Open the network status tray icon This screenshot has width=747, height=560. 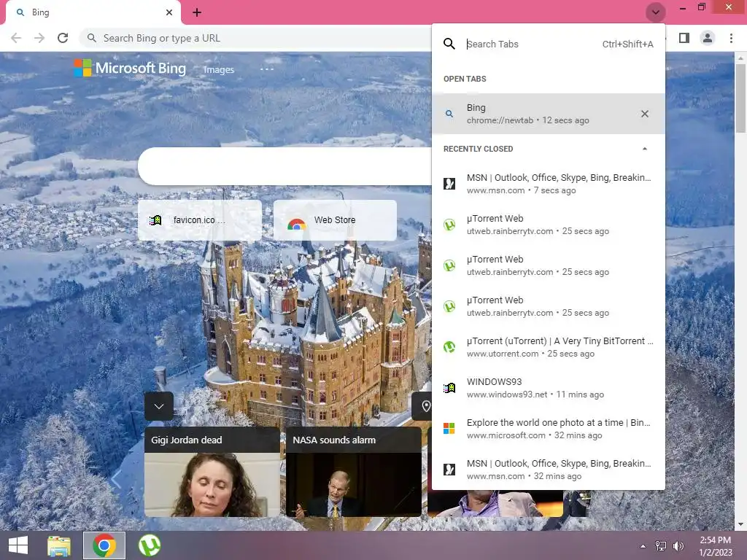pos(661,546)
